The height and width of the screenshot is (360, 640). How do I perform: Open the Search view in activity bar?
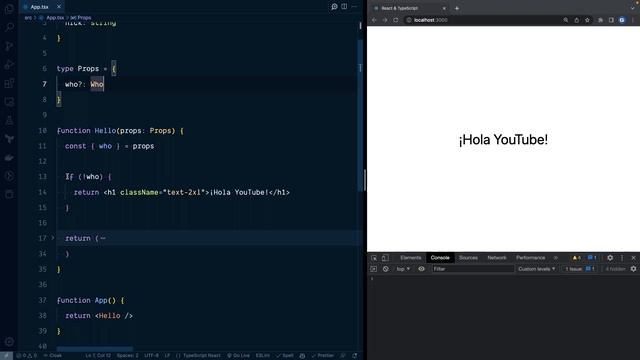pos(9,27)
